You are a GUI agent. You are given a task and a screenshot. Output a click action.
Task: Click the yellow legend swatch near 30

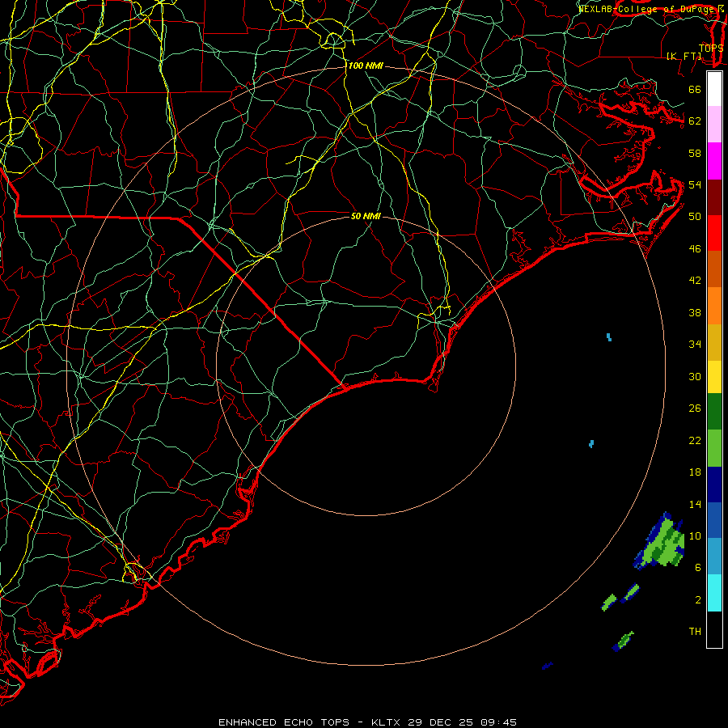tap(714, 377)
